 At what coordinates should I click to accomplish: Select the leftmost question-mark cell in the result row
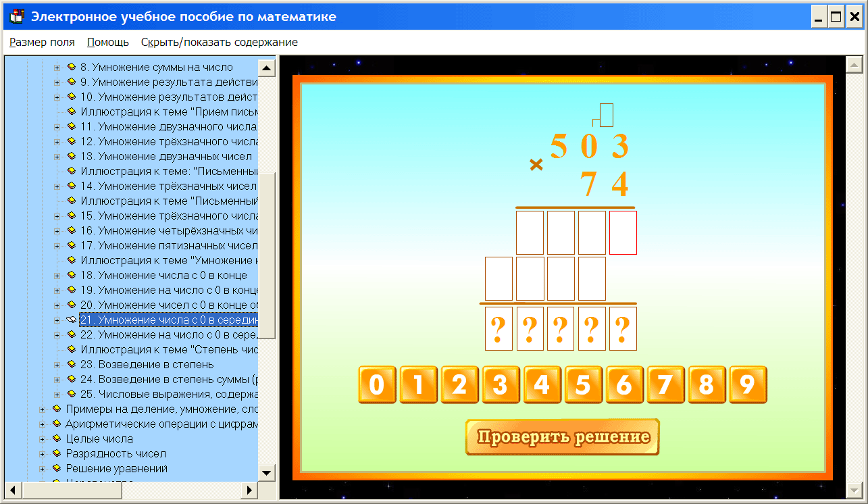pyautogui.click(x=499, y=328)
